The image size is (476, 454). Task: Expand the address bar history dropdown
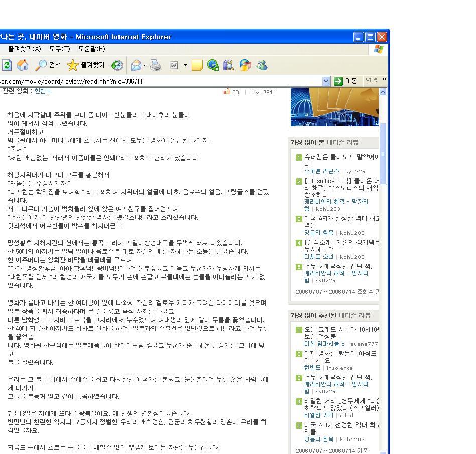point(326,81)
